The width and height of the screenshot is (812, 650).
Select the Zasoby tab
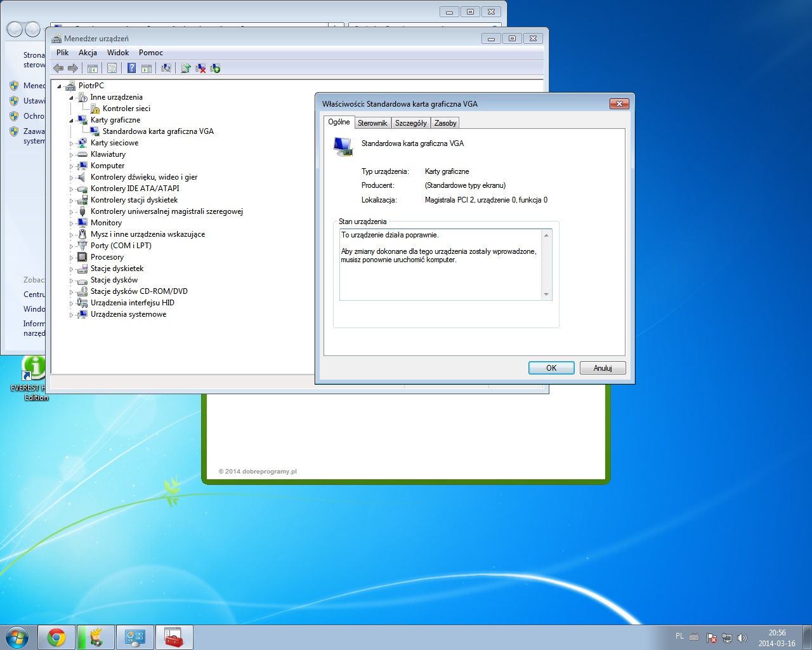(445, 123)
